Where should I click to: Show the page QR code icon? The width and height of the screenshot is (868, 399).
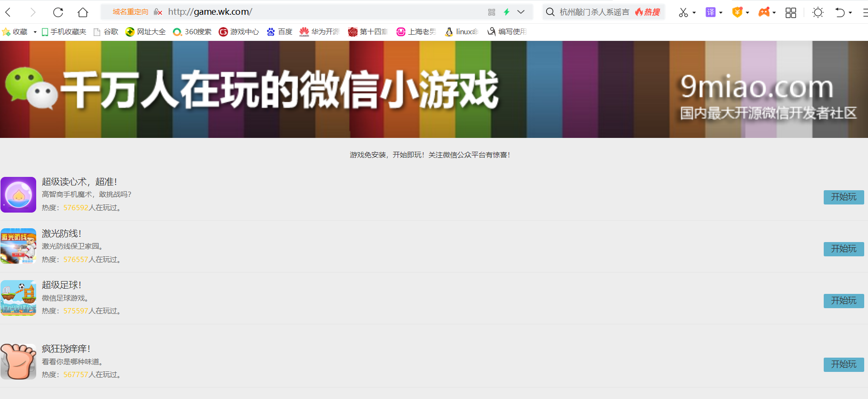(x=492, y=12)
